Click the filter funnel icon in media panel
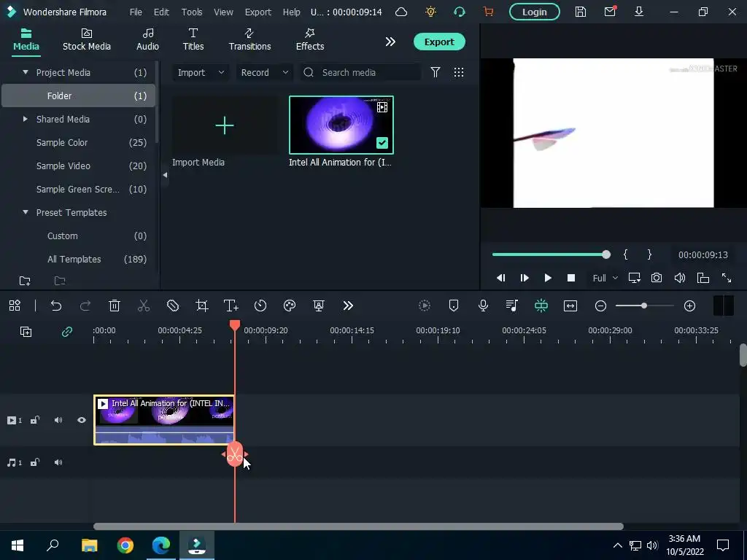747x560 pixels. pyautogui.click(x=436, y=72)
